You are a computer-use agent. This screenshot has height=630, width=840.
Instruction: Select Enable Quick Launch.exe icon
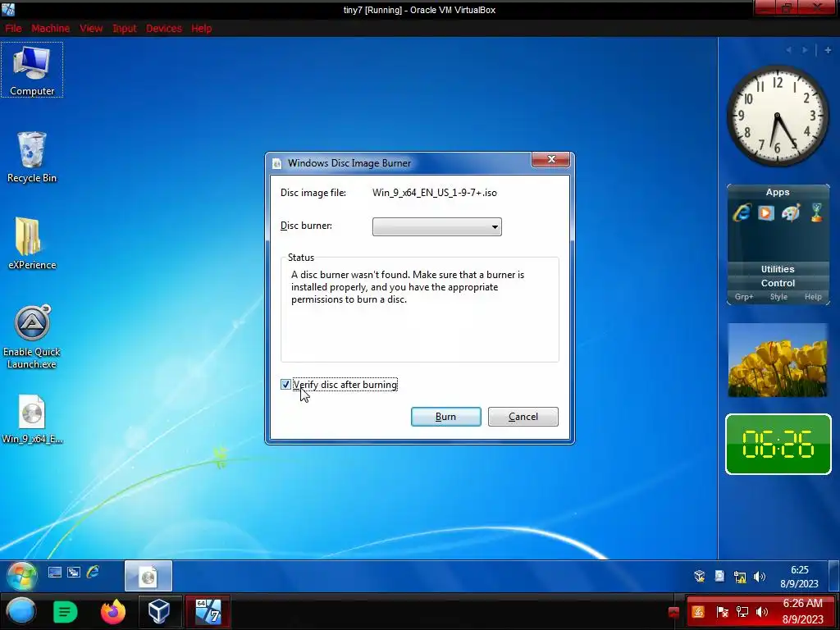point(32,336)
